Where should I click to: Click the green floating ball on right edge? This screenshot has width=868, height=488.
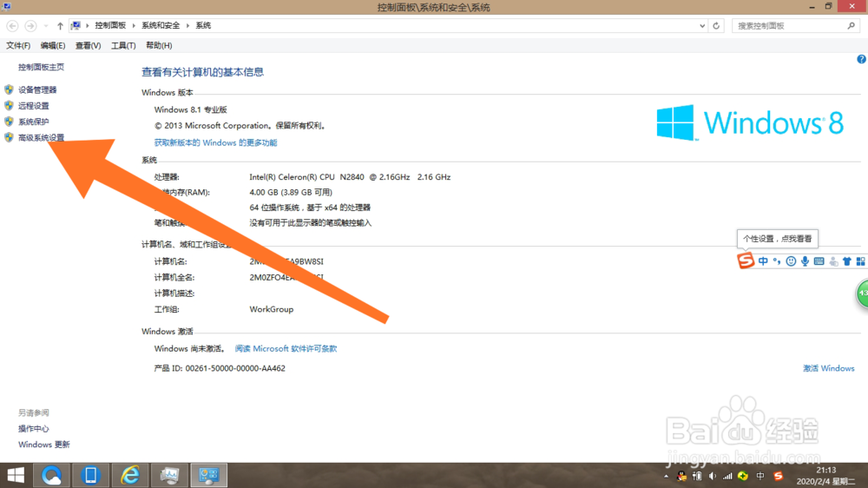click(x=863, y=293)
